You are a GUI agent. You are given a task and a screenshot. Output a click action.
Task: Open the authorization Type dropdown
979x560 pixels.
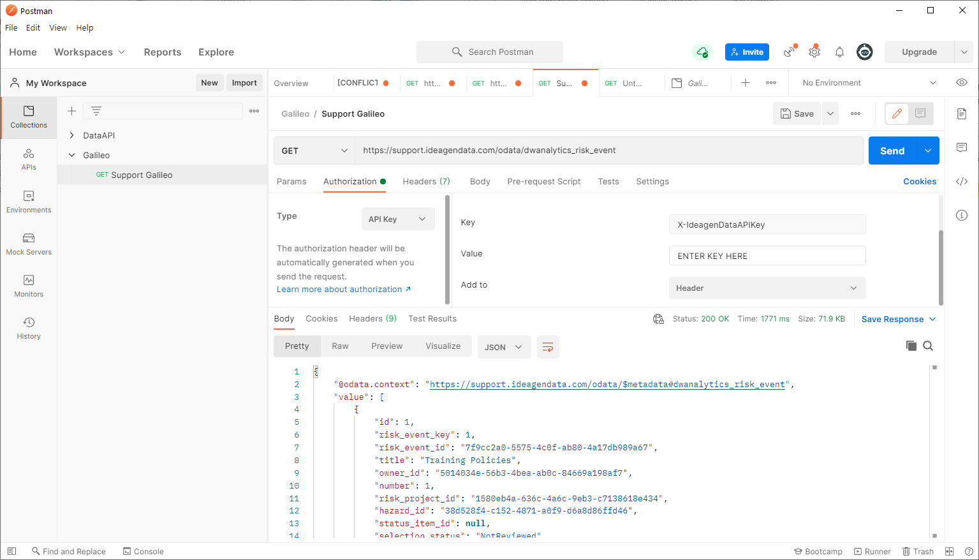[398, 219]
